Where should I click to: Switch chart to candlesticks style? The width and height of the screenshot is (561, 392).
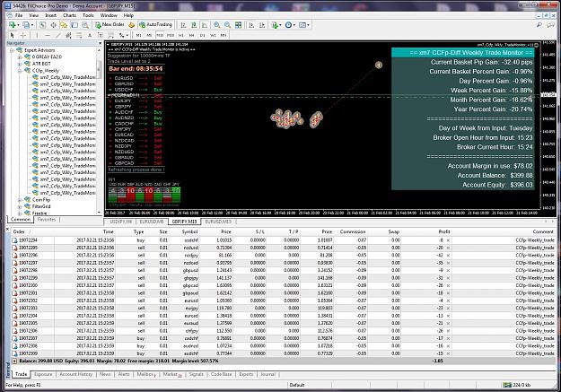[194, 25]
